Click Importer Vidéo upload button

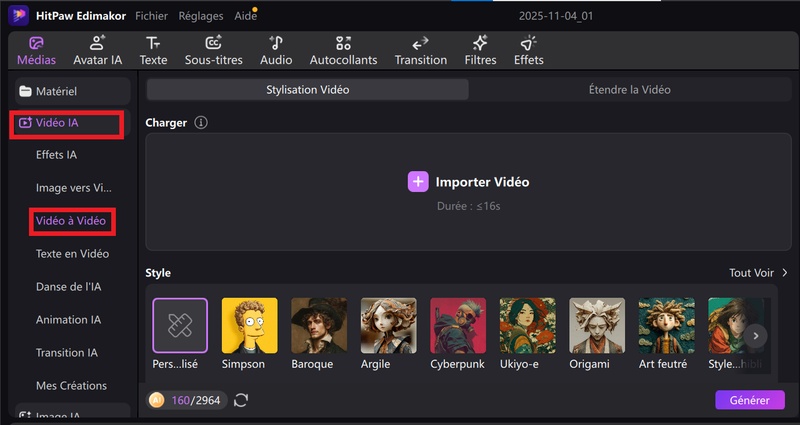click(468, 182)
